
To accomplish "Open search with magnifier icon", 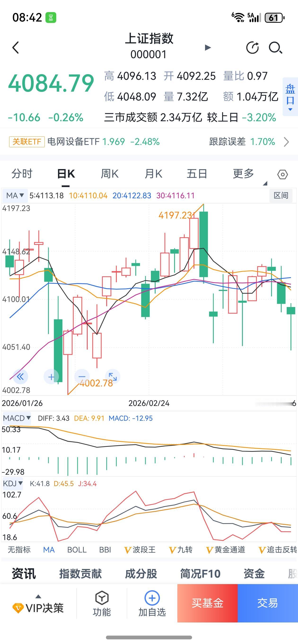I will (276, 48).
